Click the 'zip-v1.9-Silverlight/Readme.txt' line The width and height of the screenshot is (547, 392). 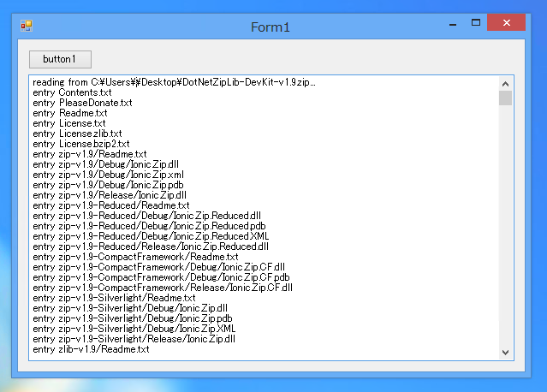coord(114,298)
